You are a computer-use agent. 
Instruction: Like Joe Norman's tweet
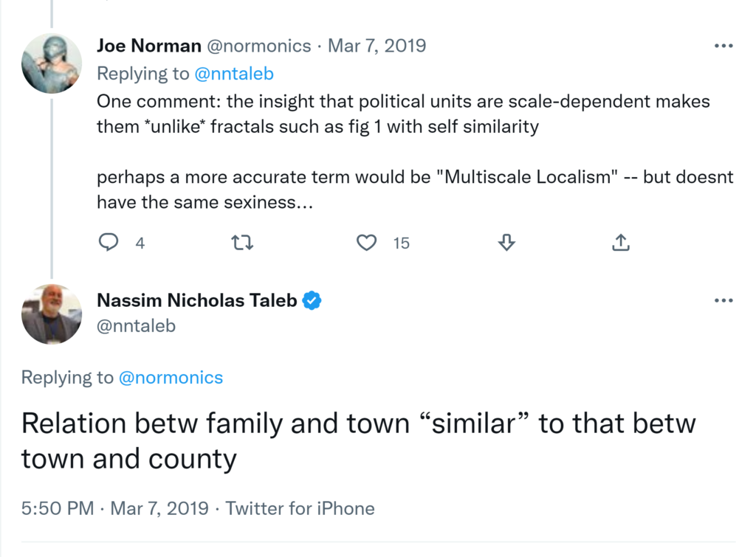pyautogui.click(x=367, y=243)
